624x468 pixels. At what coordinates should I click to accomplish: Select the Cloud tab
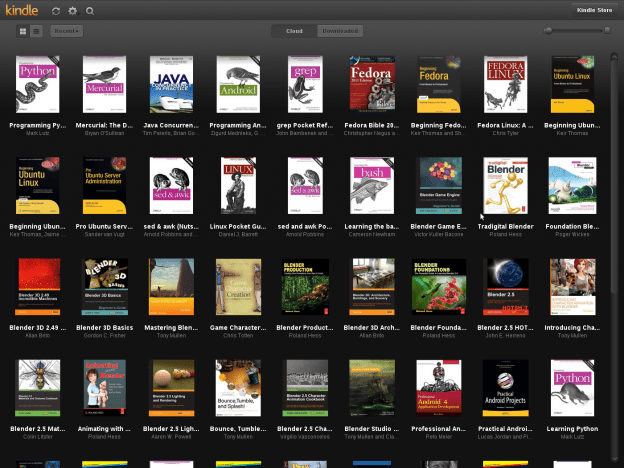tap(294, 31)
